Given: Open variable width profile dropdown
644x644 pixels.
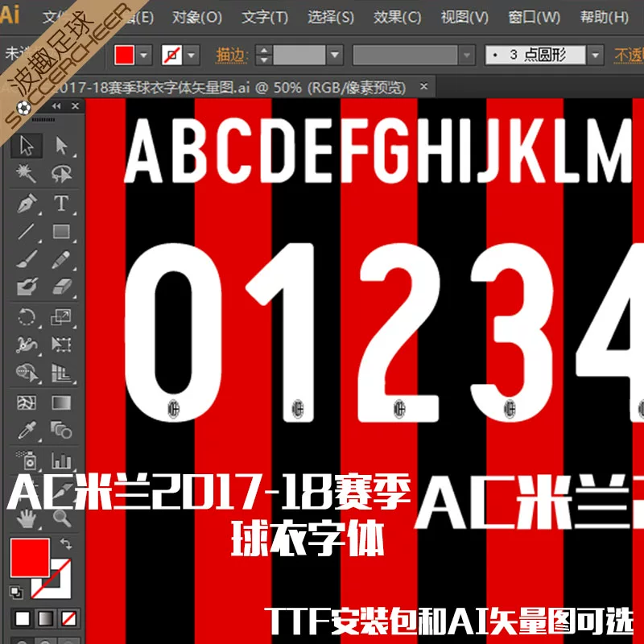Looking at the screenshot, I should point(467,55).
